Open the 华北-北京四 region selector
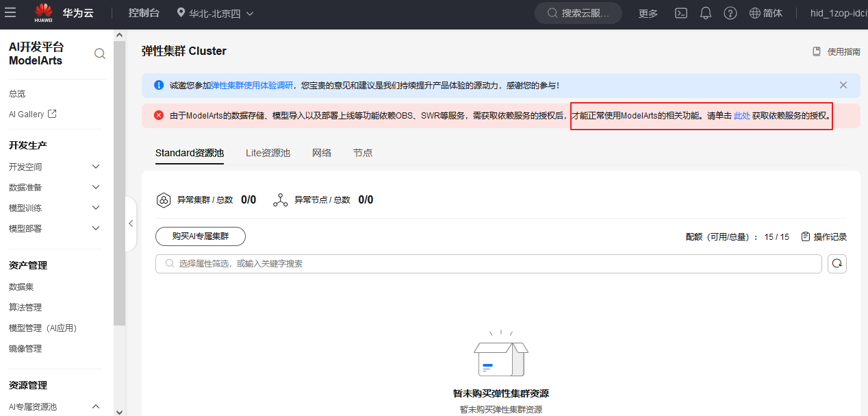Image resolution: width=868 pixels, height=416 pixels. (216, 13)
